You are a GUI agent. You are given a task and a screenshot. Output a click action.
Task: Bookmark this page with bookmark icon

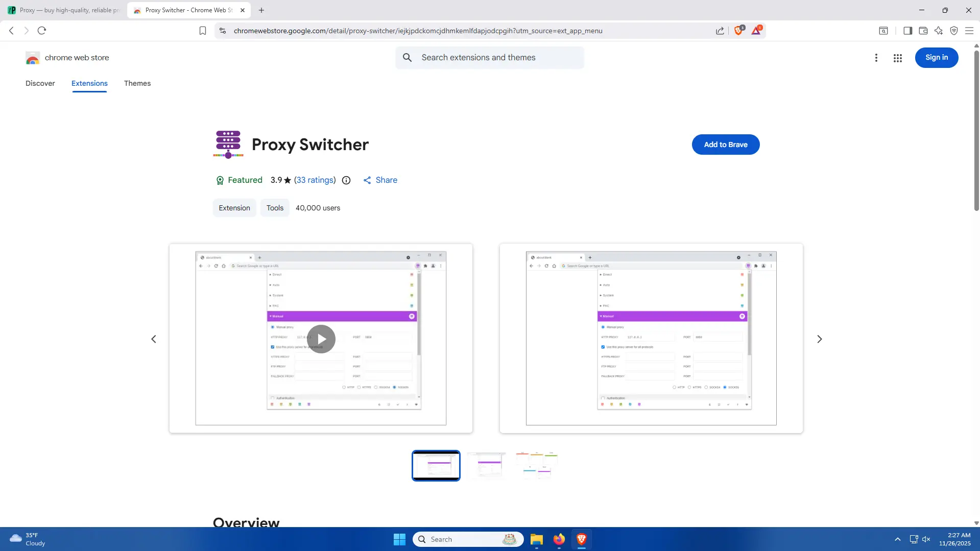(x=203, y=31)
